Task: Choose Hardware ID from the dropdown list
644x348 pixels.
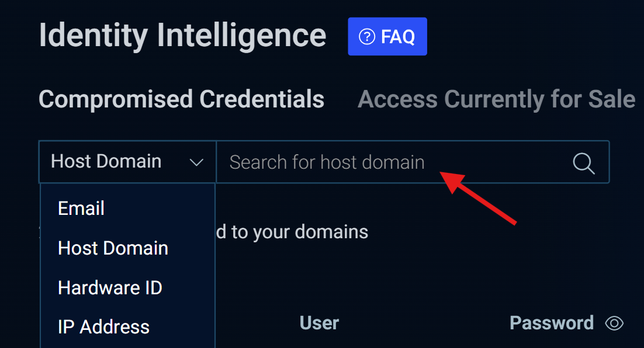Action: pos(110,287)
